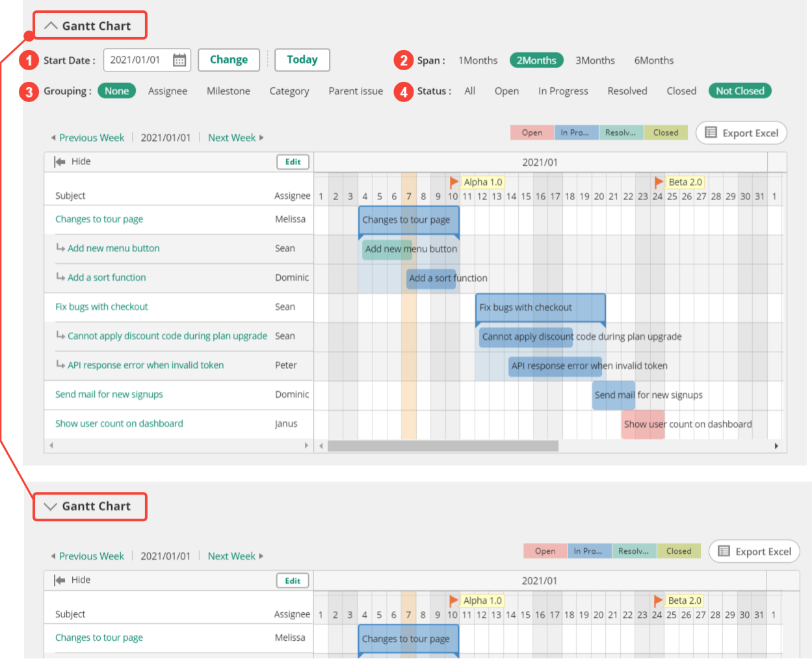This screenshot has height=659, width=812.
Task: Group by Category
Action: pos(289,91)
